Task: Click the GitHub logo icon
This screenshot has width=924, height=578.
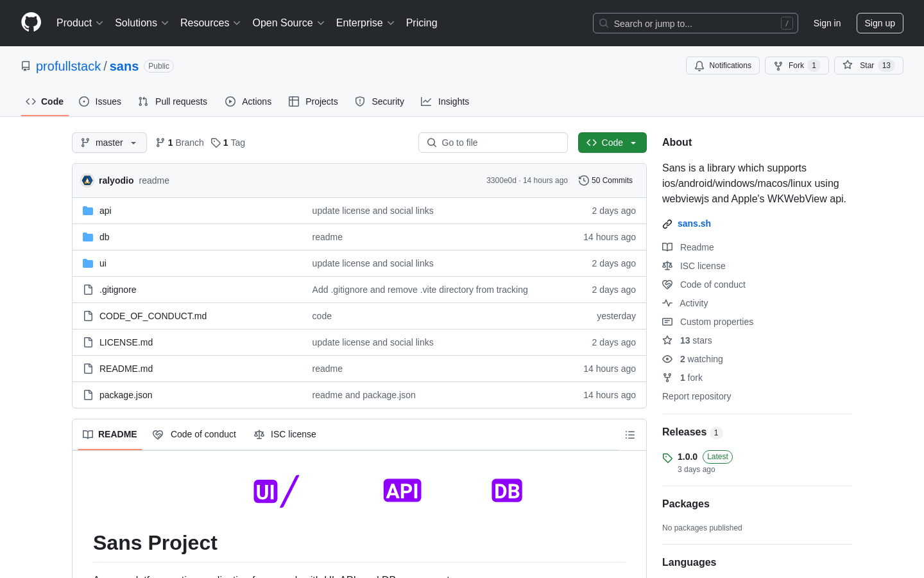Action: point(31,22)
